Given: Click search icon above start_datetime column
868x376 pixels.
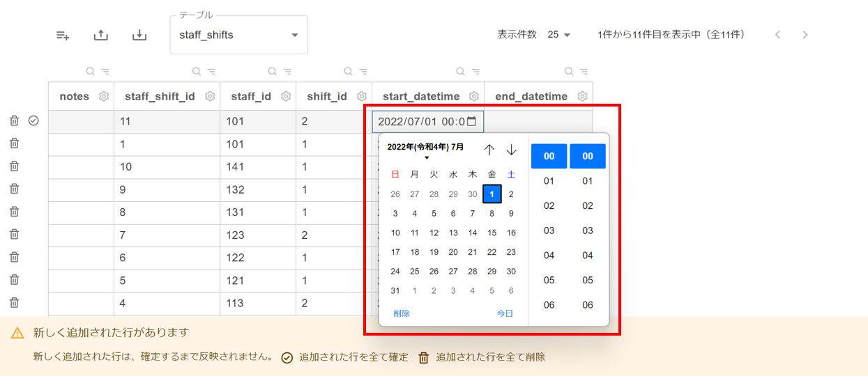Looking at the screenshot, I should (460, 71).
